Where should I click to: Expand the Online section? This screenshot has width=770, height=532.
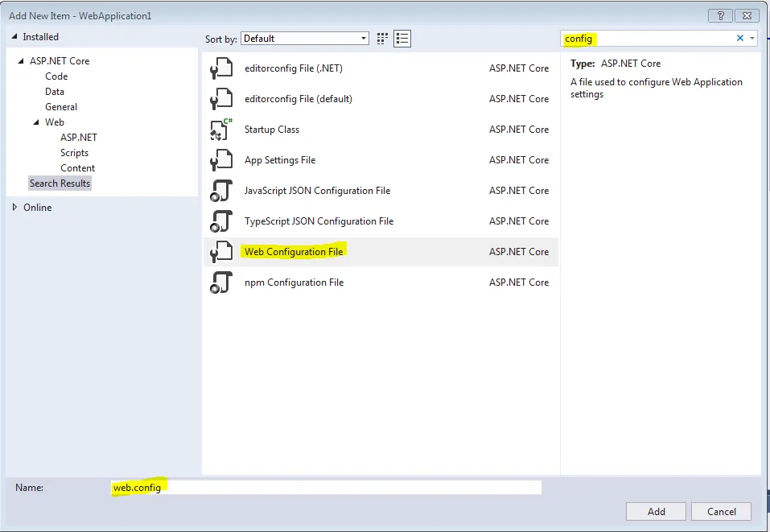tap(14, 208)
